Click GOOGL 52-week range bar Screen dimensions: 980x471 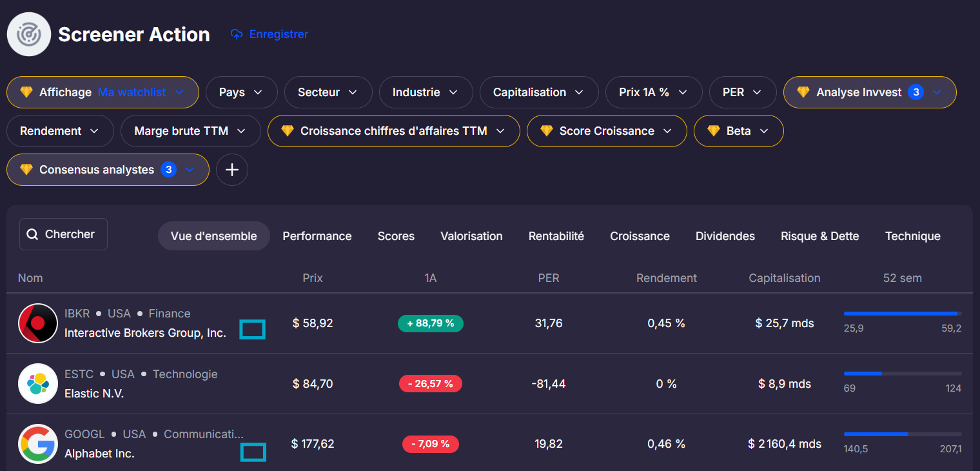click(x=903, y=434)
